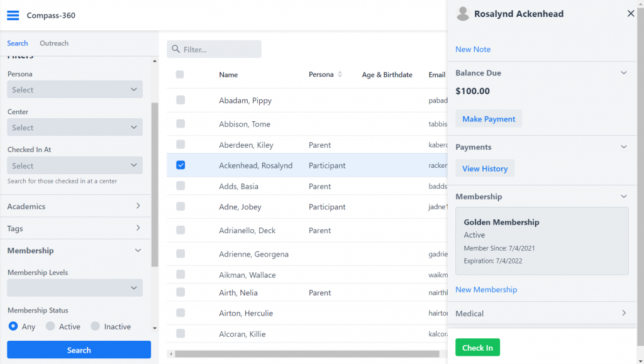Open the Golden Membership card

click(x=541, y=241)
